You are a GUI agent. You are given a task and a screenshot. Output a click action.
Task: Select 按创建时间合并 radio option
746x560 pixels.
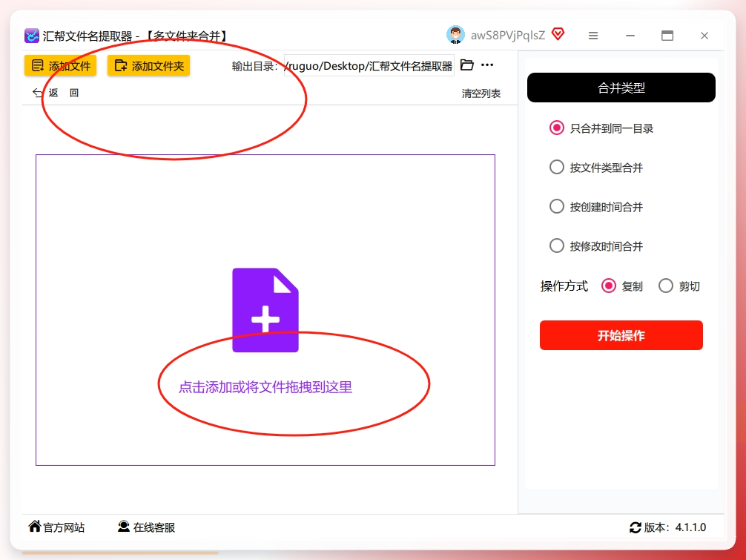pos(597,207)
